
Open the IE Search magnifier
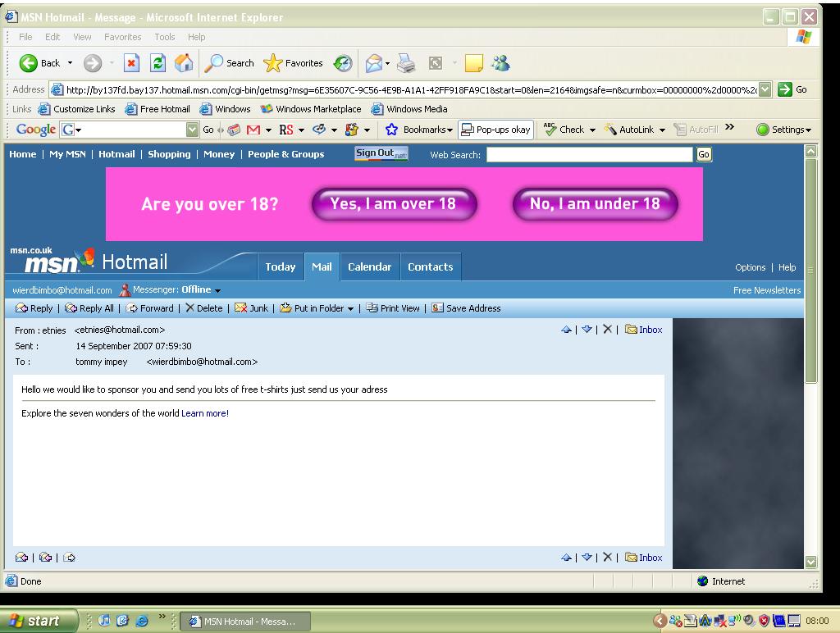(x=230, y=63)
